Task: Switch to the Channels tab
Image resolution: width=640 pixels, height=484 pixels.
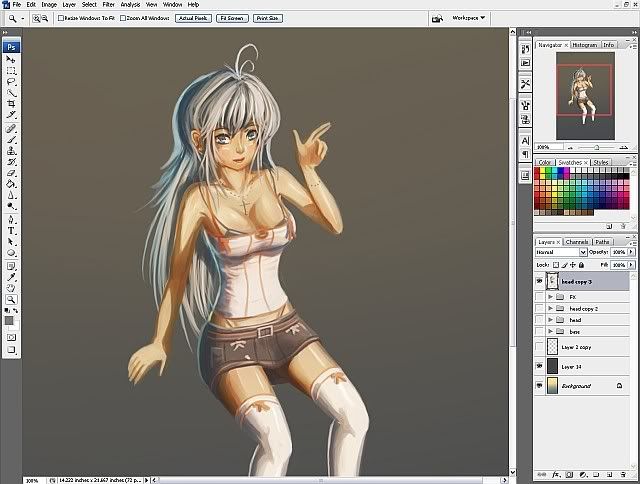Action: coord(577,242)
